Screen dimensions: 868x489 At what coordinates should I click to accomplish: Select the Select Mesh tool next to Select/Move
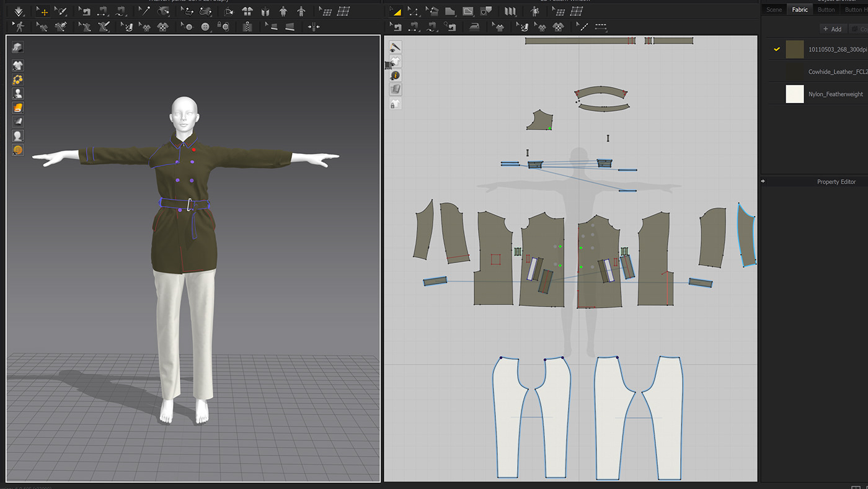tap(60, 11)
